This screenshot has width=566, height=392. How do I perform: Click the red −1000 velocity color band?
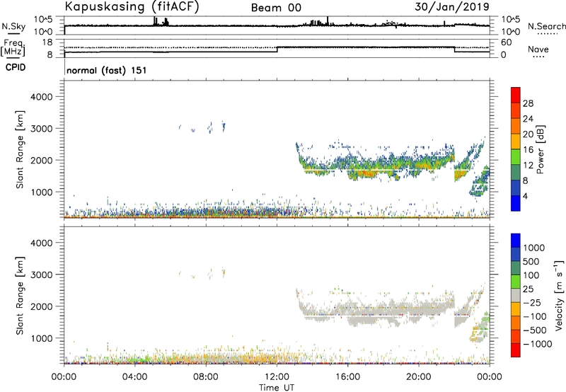coord(516,350)
